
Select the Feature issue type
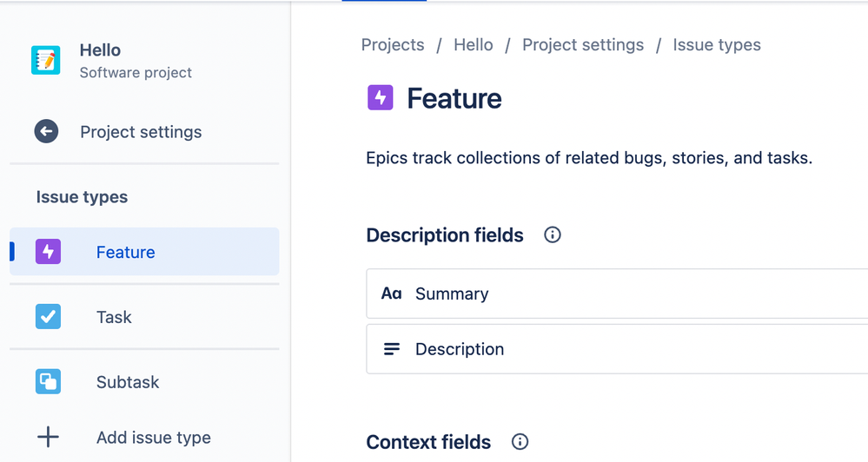[125, 253]
